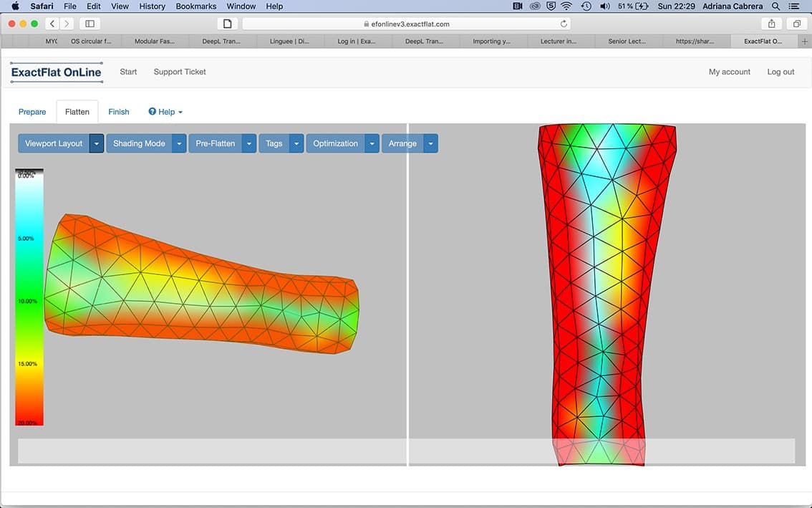Add a new tab with plus icon
Viewport: 812px width, 508px height.
(x=805, y=42)
